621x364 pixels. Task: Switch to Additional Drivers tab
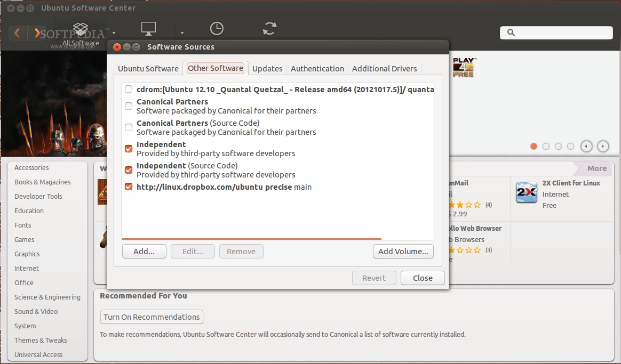(x=384, y=68)
